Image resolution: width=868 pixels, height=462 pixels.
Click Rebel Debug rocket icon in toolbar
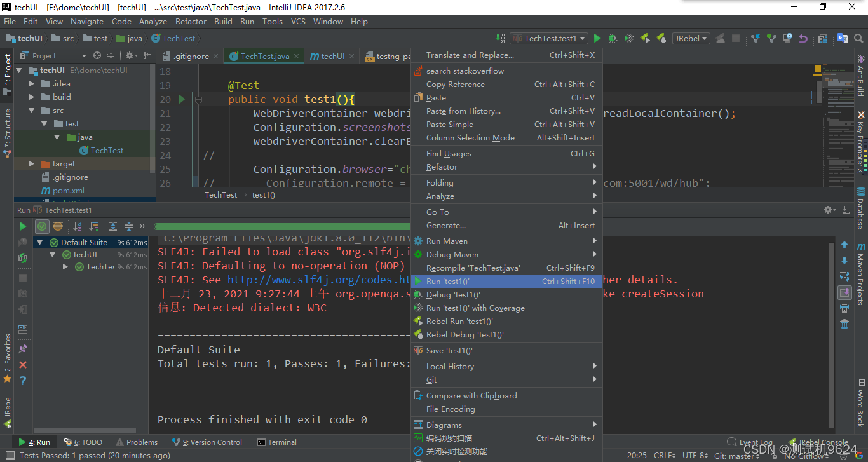point(661,39)
